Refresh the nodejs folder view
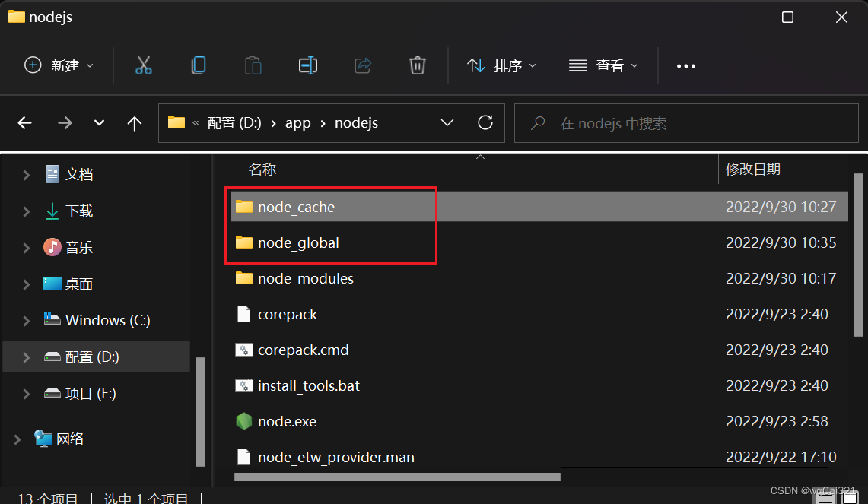 (x=485, y=122)
